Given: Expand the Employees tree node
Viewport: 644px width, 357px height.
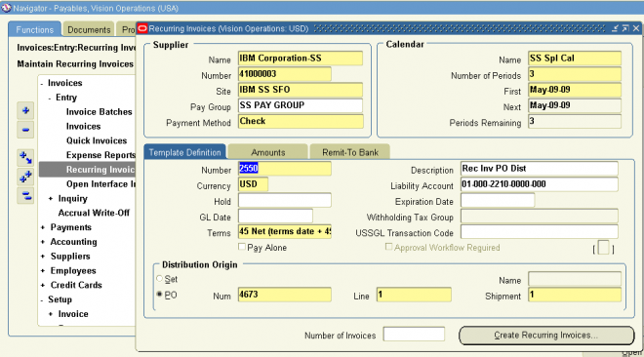Looking at the screenshot, I should click(x=43, y=271).
